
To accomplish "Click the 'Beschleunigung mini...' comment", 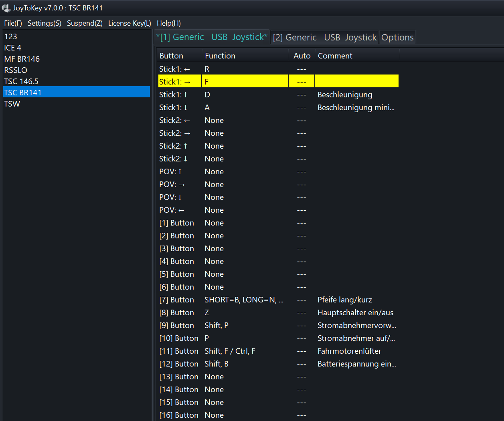I will tap(356, 107).
